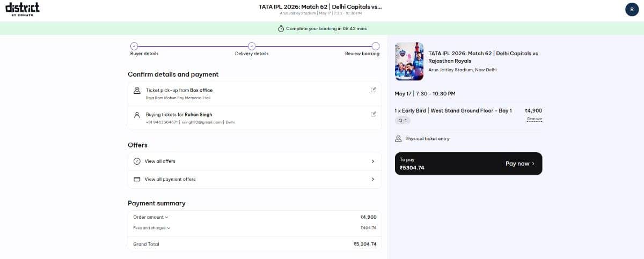The height and width of the screenshot is (259, 644).
Task: Click the booking countdown timer icon
Action: pyautogui.click(x=281, y=28)
